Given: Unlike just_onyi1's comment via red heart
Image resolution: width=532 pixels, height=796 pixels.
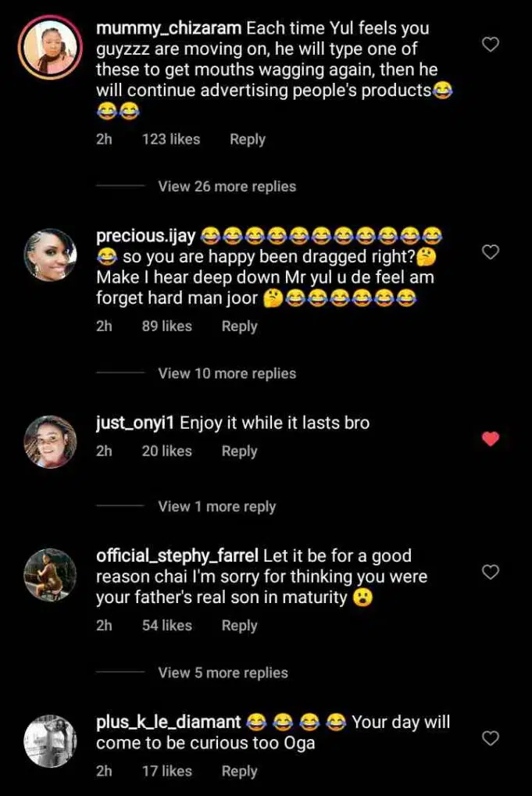Looking at the screenshot, I should (x=490, y=439).
